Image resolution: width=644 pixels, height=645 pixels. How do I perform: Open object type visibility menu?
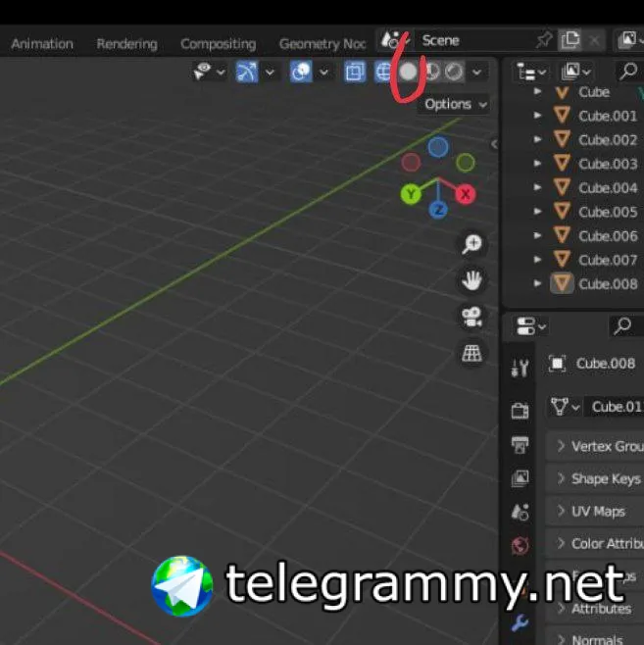tap(202, 72)
